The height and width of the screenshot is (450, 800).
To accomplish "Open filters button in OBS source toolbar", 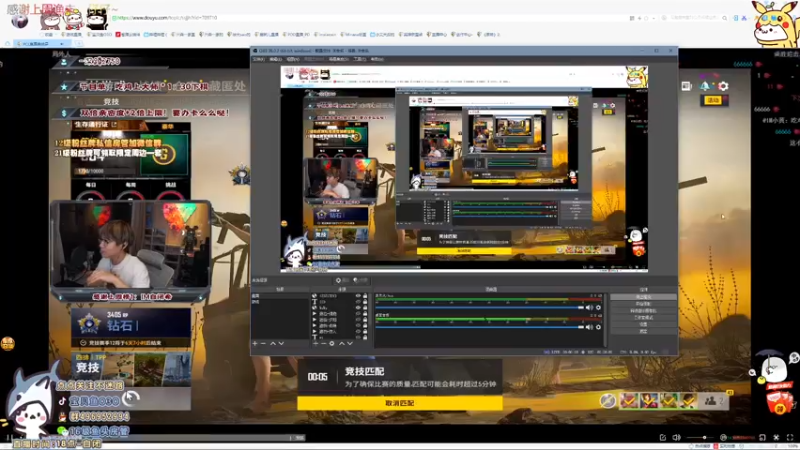I will [x=360, y=280].
